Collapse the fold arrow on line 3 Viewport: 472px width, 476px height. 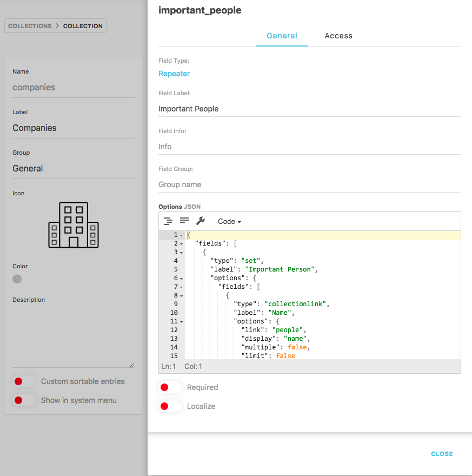coord(182,253)
